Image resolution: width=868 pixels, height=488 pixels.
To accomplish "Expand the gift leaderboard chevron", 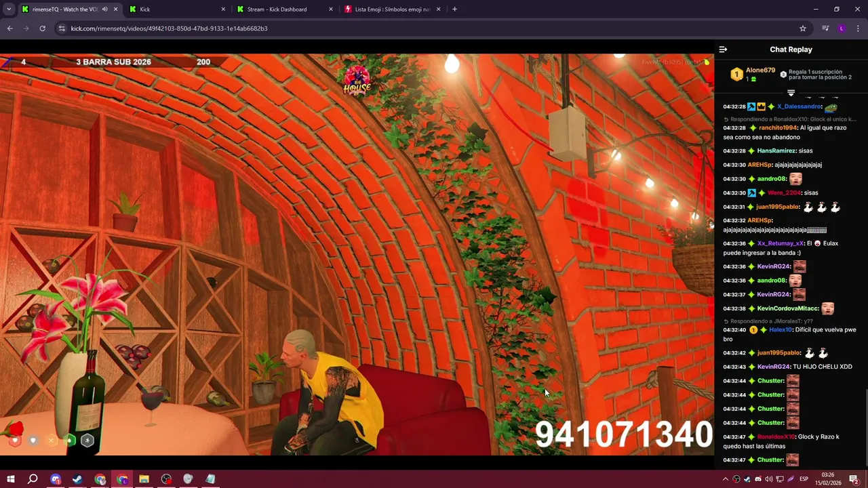I will (x=791, y=92).
